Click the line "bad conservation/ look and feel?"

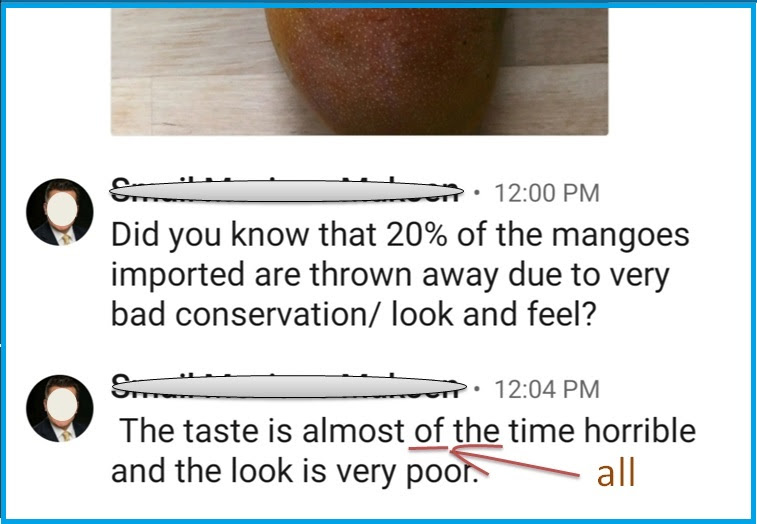pyautogui.click(x=354, y=315)
